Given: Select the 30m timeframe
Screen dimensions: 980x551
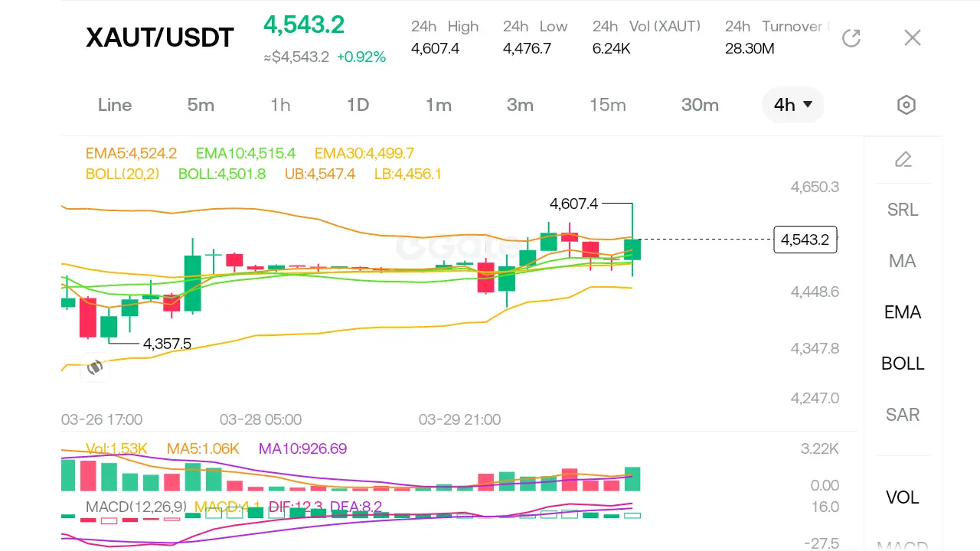Looking at the screenshot, I should (x=700, y=105).
